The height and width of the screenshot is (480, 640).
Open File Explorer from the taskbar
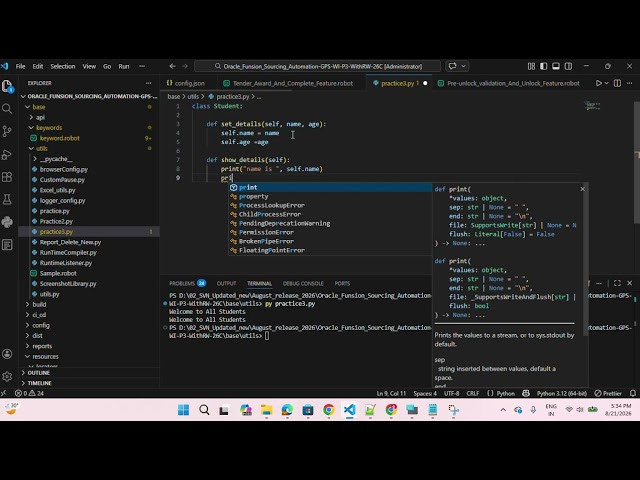(x=267, y=410)
